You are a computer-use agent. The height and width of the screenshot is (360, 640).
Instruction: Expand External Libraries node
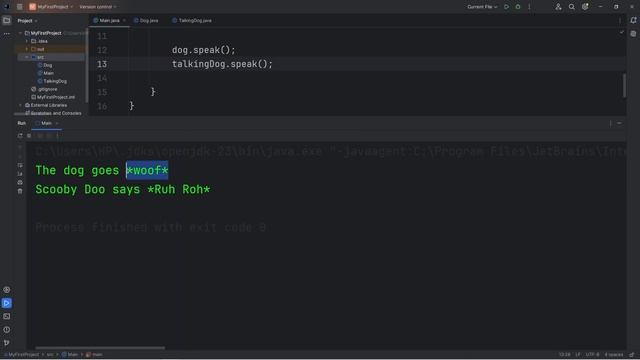20,105
